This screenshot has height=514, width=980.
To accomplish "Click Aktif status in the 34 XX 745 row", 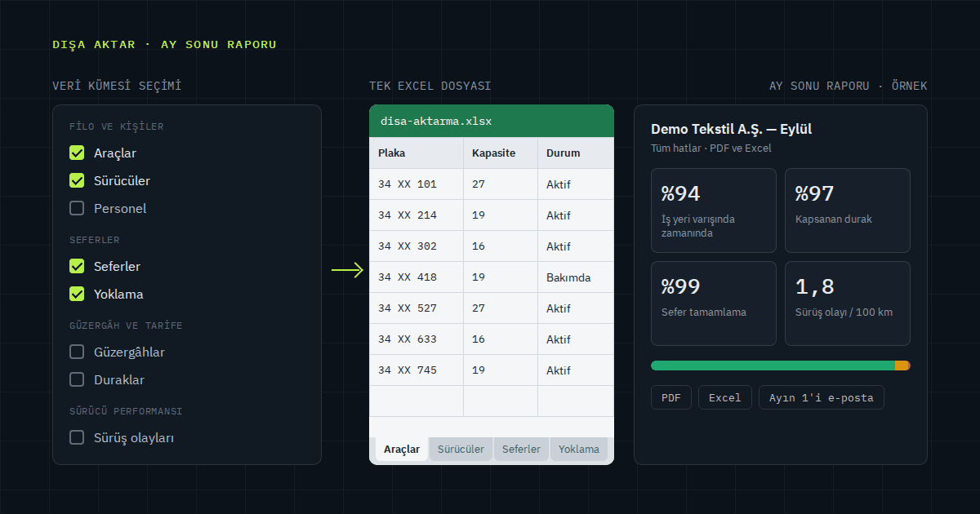I will (x=576, y=370).
